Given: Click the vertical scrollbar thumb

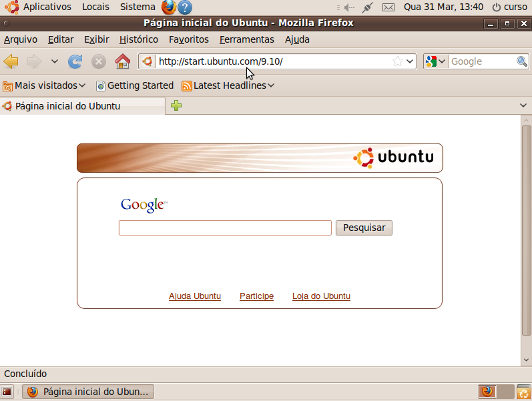Looking at the screenshot, I should [526, 230].
